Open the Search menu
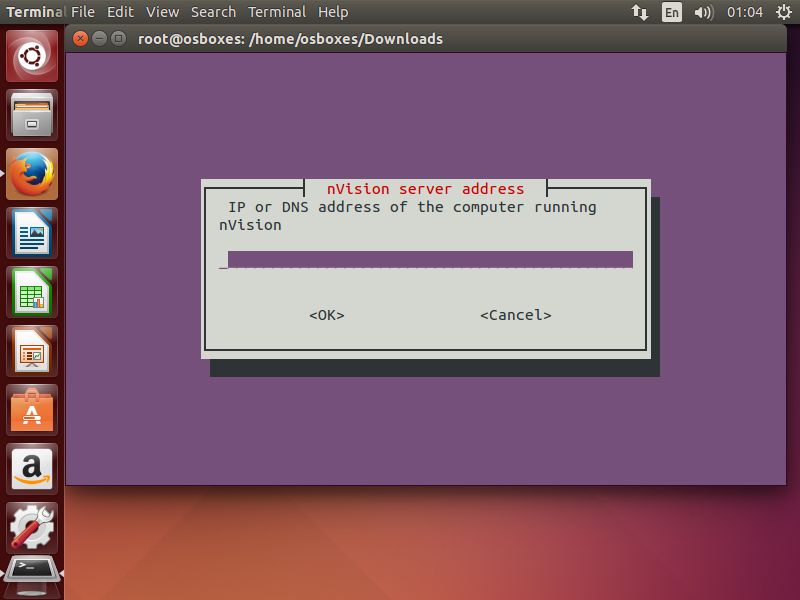Viewport: 800px width, 600px height. 213,12
